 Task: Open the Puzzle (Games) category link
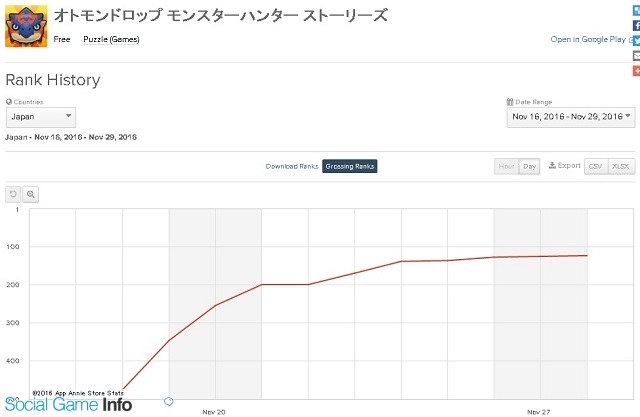111,40
